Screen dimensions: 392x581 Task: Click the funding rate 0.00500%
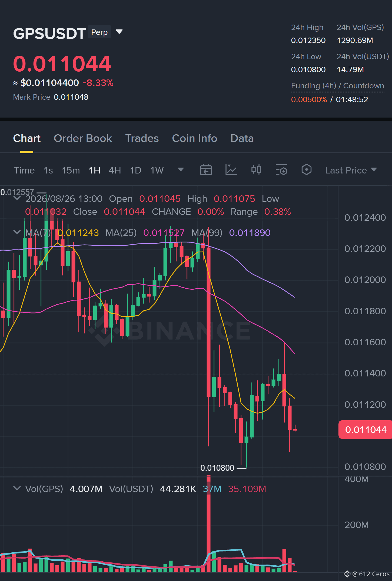309,99
